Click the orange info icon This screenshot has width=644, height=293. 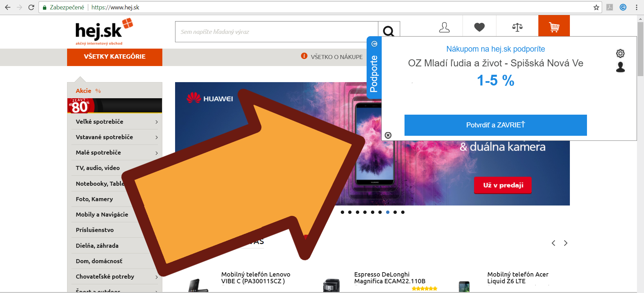[304, 56]
